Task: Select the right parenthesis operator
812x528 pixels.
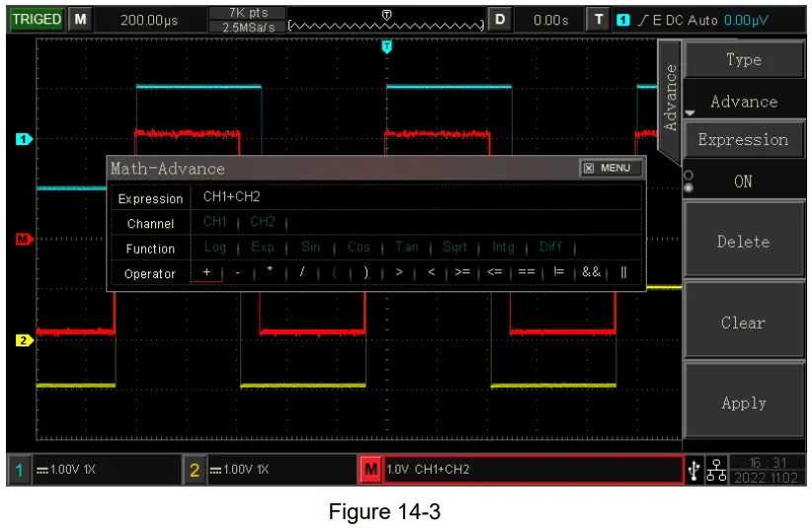Action: tap(366, 272)
